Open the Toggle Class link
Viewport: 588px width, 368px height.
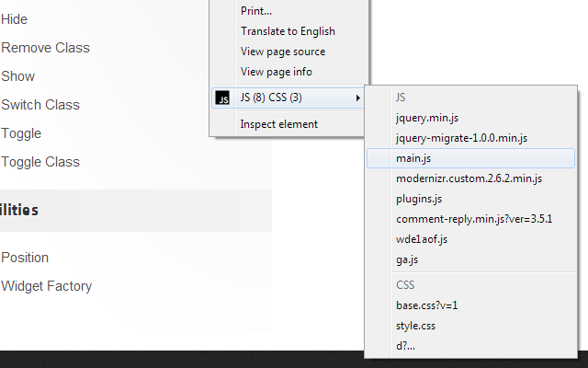pyautogui.click(x=40, y=162)
